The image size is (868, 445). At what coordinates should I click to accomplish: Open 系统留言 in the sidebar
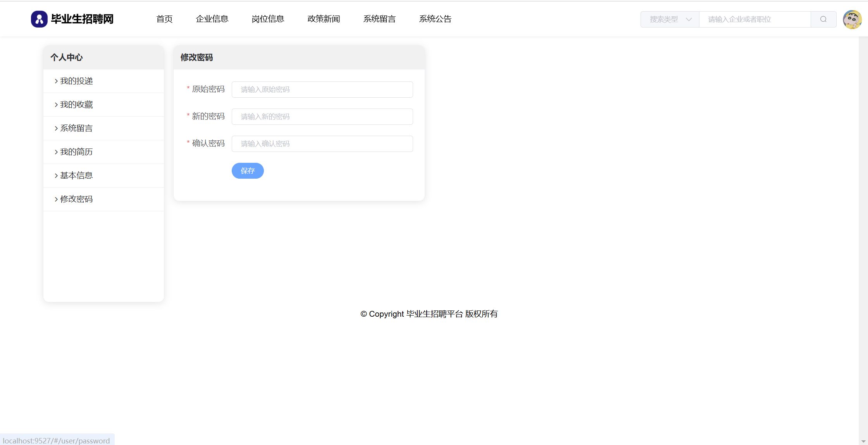pyautogui.click(x=76, y=128)
